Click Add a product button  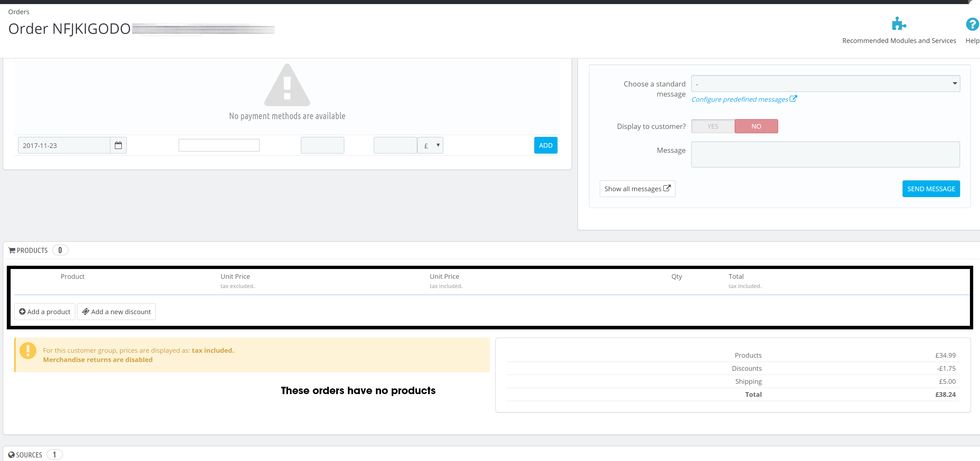coord(45,311)
